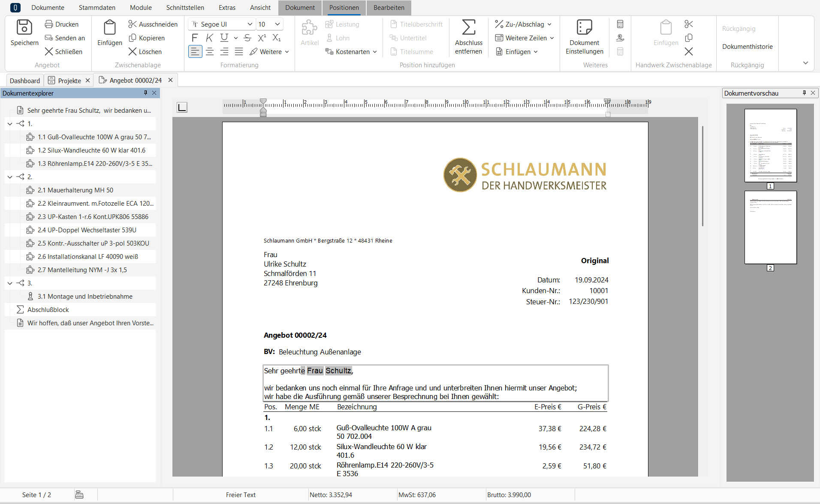Screen dimensions: 820x504
Task: Justify the text alignment
Action: click(239, 51)
